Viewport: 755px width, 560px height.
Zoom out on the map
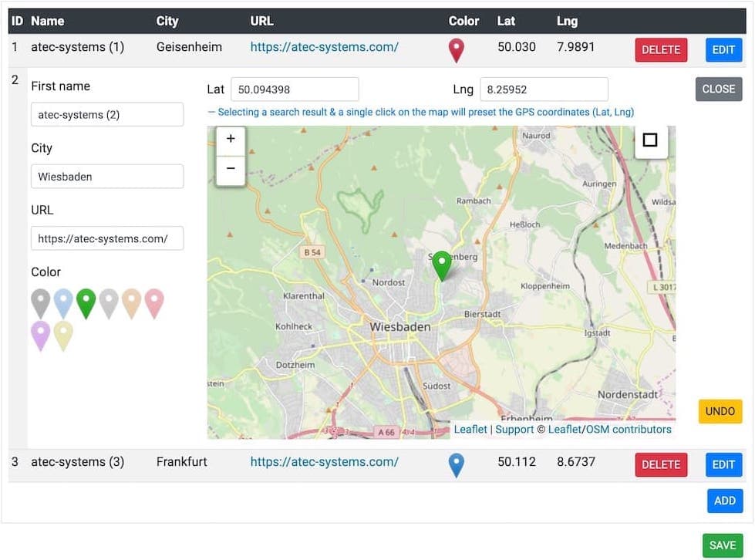(231, 170)
